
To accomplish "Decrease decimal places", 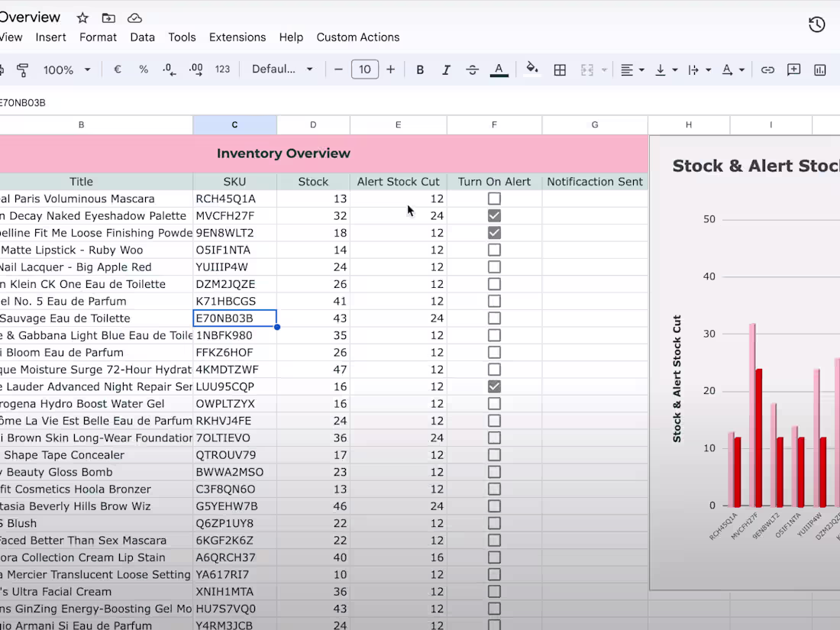I will [168, 69].
